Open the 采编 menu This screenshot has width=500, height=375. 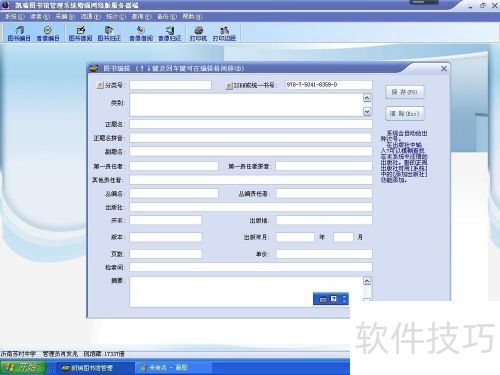(x=65, y=17)
